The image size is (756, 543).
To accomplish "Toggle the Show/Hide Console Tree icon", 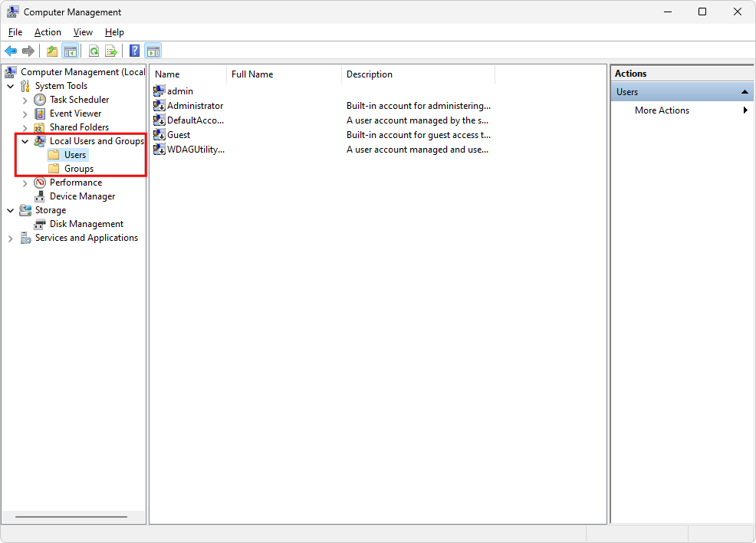I will click(71, 51).
